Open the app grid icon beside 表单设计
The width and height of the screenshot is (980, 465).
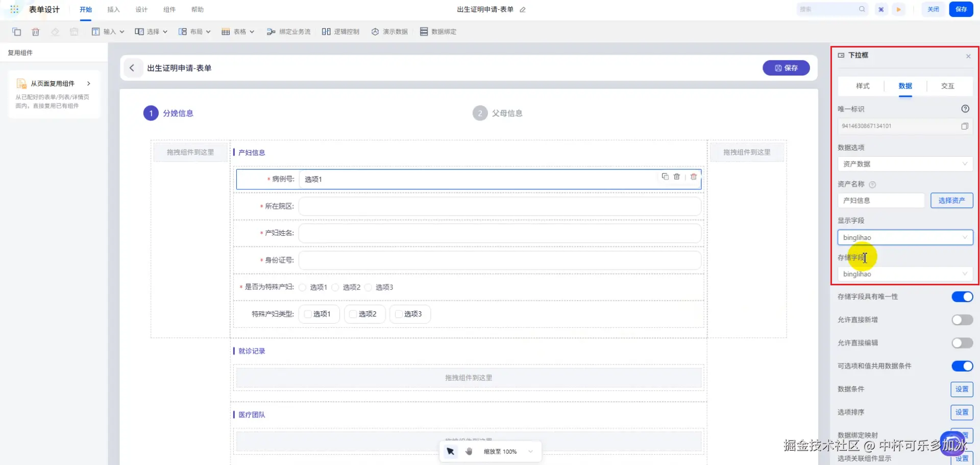coord(14,9)
